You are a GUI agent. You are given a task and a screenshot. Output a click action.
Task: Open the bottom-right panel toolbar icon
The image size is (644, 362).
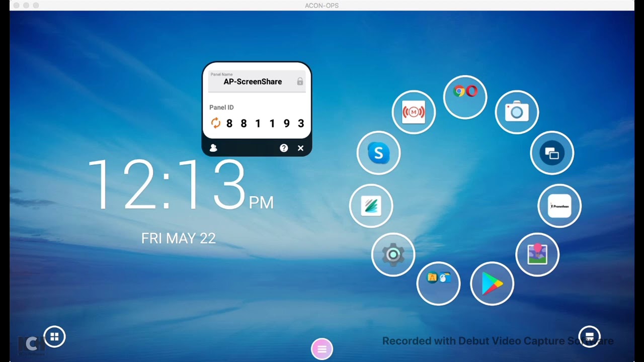[x=589, y=337]
